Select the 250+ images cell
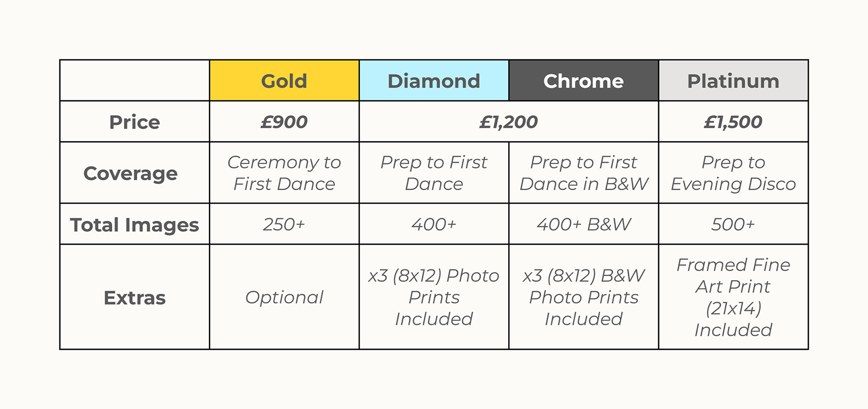This screenshot has height=409, width=868. click(284, 225)
